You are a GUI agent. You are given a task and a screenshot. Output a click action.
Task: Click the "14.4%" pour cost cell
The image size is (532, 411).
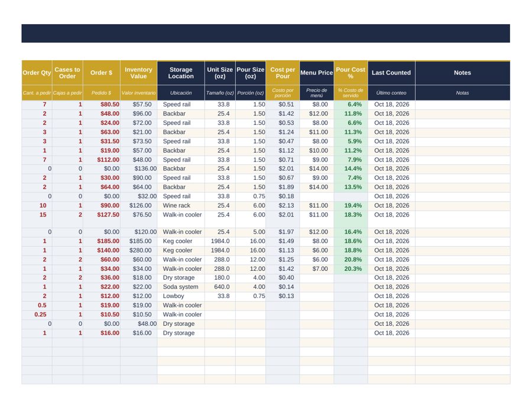pos(351,169)
